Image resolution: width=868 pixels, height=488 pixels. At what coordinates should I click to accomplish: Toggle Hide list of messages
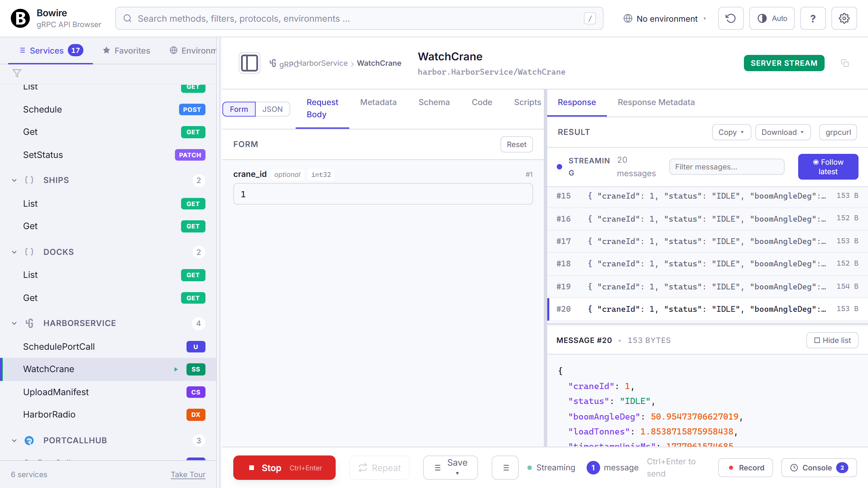click(x=832, y=340)
